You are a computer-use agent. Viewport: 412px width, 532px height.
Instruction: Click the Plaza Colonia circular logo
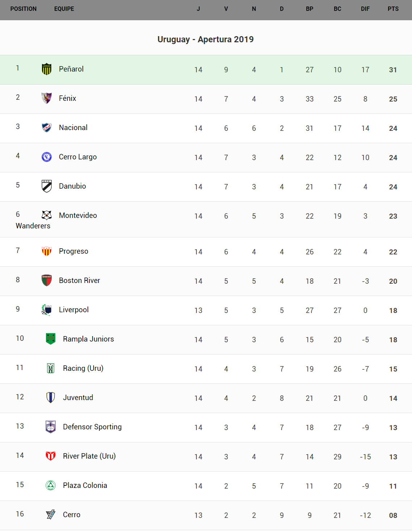tap(51, 485)
